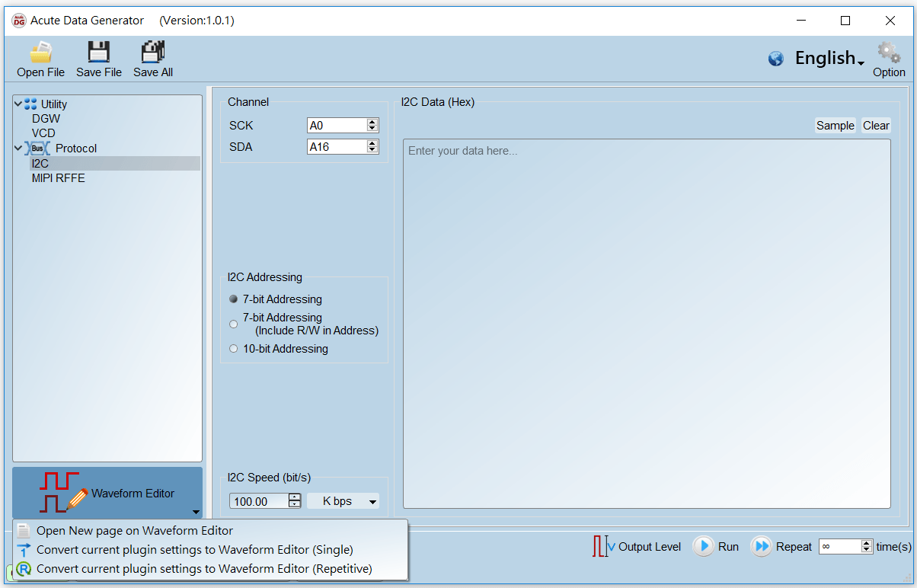This screenshot has width=917, height=588.
Task: Increase I2C Speed using the stepper arrows
Action: 295,497
